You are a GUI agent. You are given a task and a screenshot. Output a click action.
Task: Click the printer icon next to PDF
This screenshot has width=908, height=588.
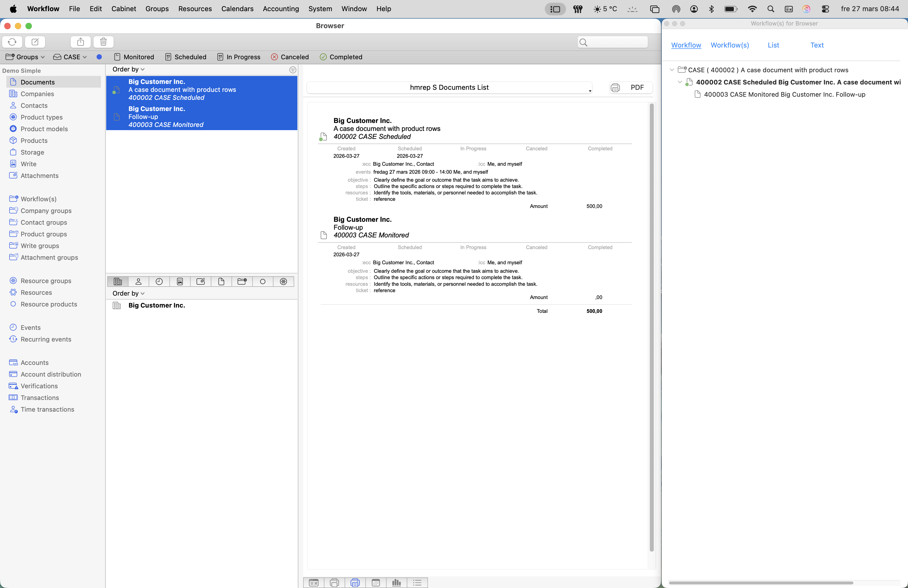(615, 88)
